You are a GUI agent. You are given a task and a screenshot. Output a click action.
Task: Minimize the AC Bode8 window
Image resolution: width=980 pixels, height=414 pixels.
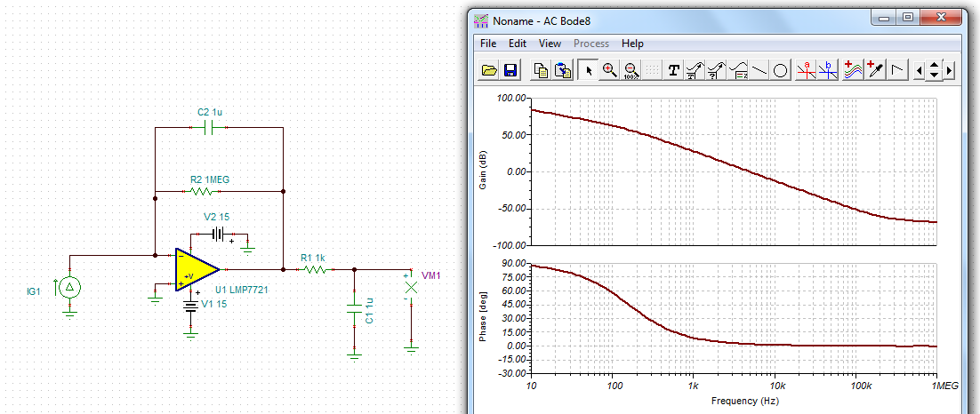[884, 18]
